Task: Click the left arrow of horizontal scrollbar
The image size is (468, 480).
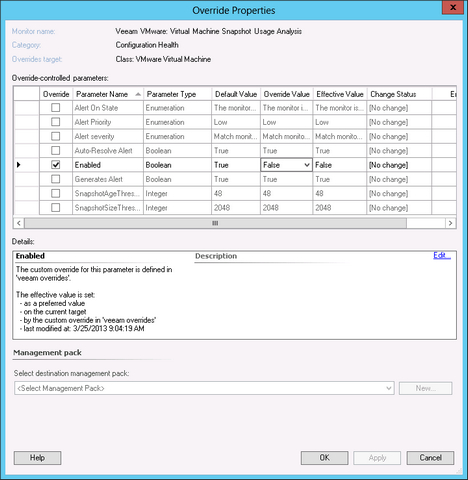Action: 19,223
